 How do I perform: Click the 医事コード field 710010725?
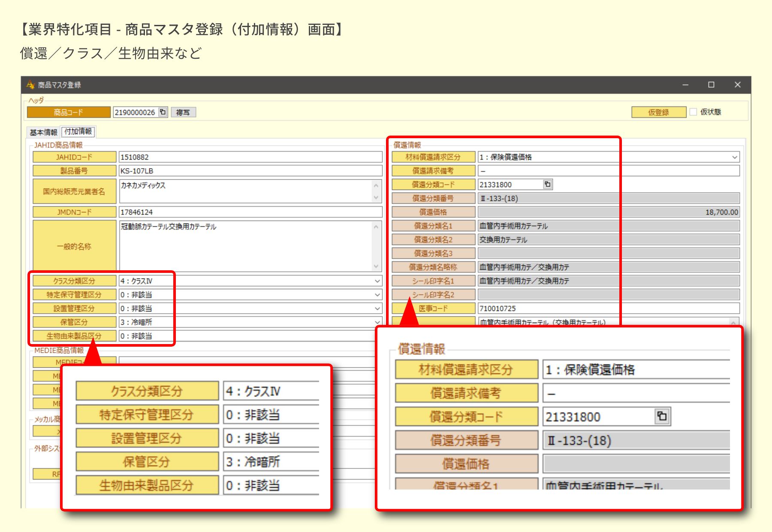coord(609,308)
